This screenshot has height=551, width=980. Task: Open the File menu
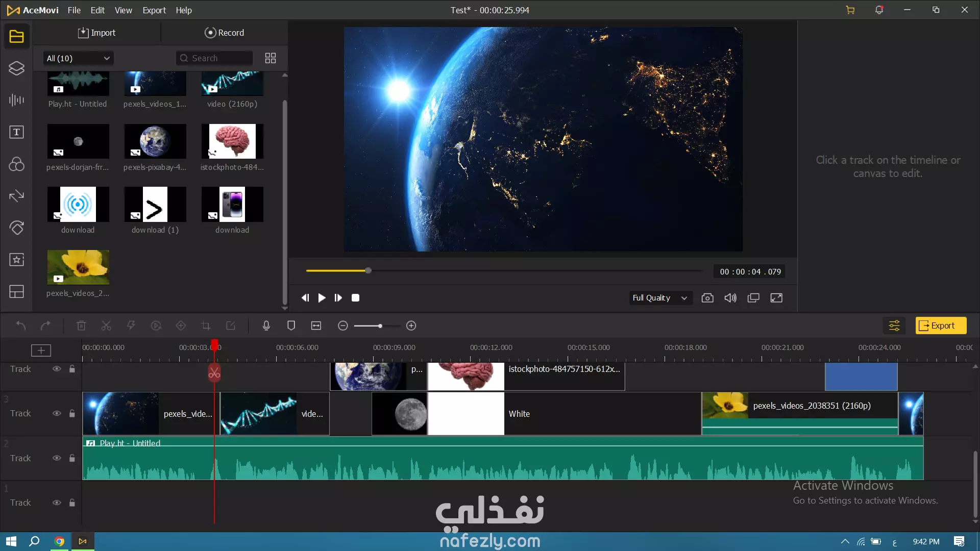tap(74, 10)
